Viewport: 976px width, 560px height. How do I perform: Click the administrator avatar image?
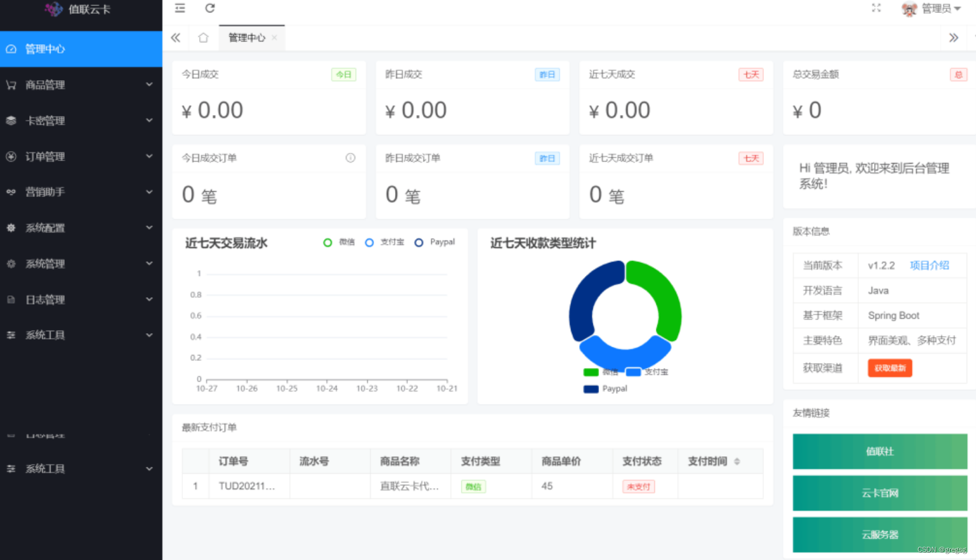coord(909,9)
